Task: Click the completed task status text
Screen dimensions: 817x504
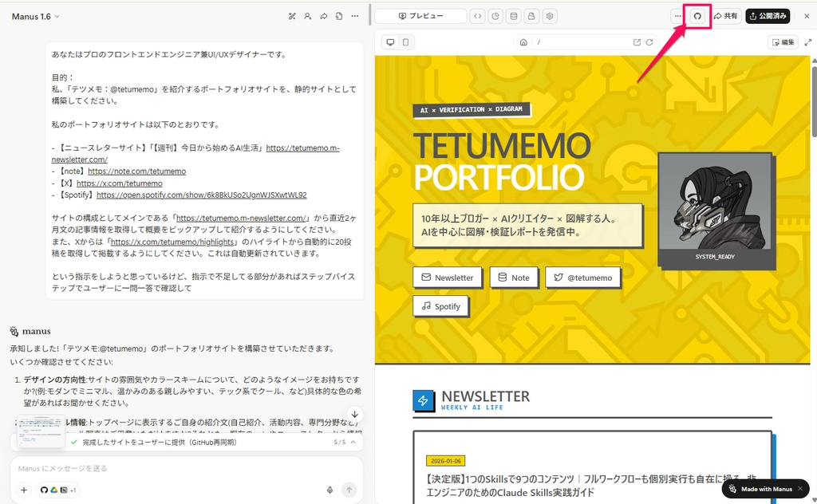Action: 160,442
